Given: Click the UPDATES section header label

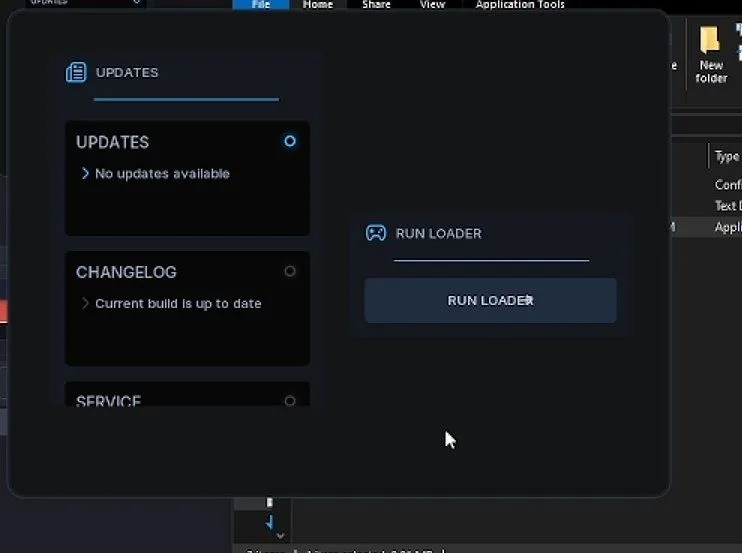Looking at the screenshot, I should tap(127, 73).
